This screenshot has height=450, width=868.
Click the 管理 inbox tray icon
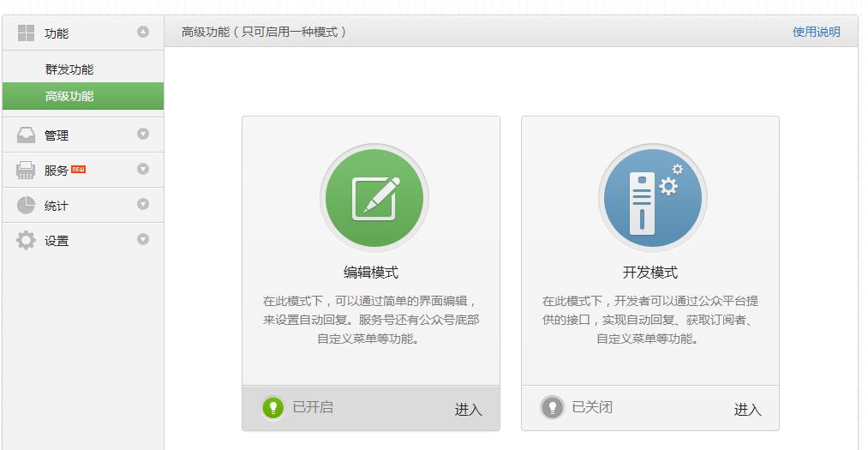(x=26, y=135)
